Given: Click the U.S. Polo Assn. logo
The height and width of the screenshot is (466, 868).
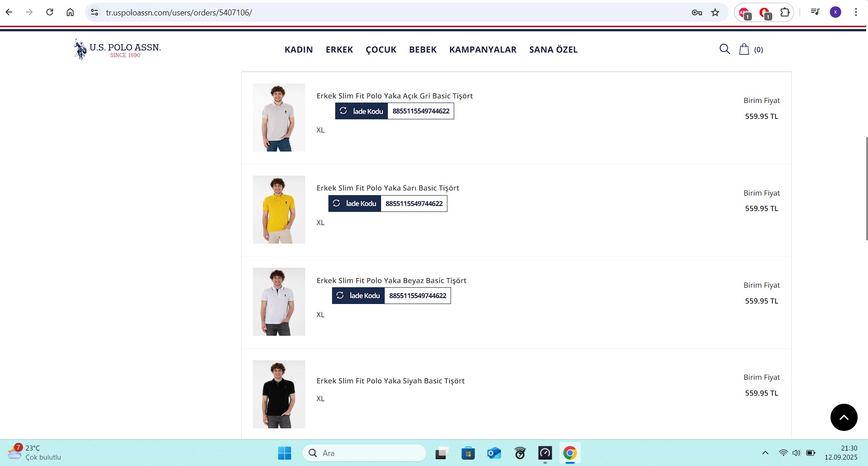Looking at the screenshot, I should 117,49.
